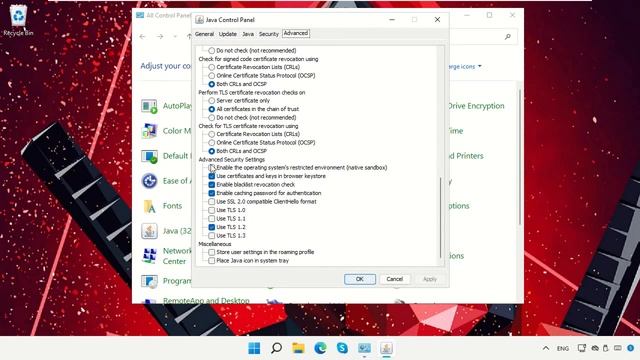Select 'All certificates in the chain of trust'
640x360 pixels.
pos(211,109)
